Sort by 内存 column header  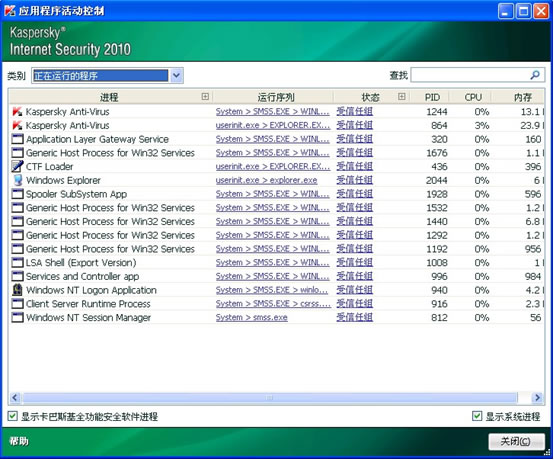tap(523, 97)
